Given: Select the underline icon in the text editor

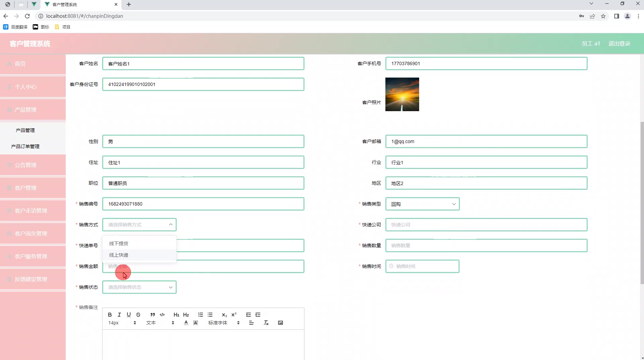Looking at the screenshot, I should coord(128,315).
